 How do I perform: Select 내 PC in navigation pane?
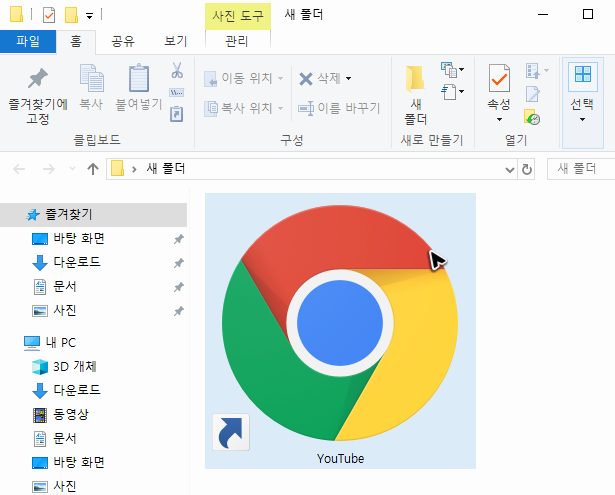click(60, 343)
